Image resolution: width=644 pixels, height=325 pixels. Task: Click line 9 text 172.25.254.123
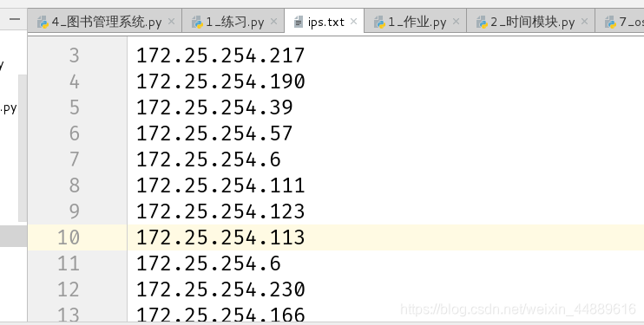pos(220,211)
